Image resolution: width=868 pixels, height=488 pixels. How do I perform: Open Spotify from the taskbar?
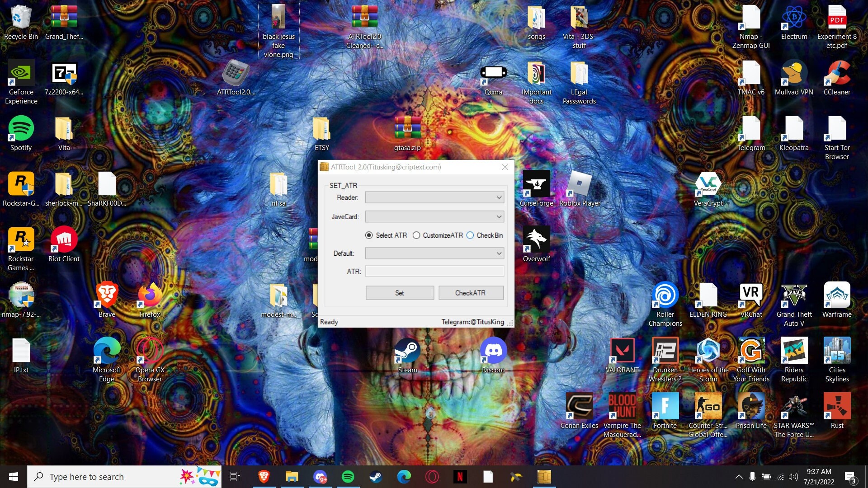click(348, 476)
